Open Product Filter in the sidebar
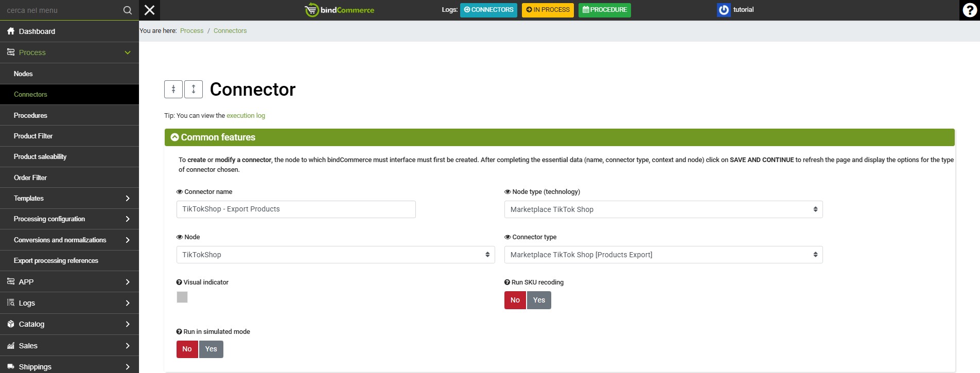Screen dimensions: 980x373 point(69,136)
